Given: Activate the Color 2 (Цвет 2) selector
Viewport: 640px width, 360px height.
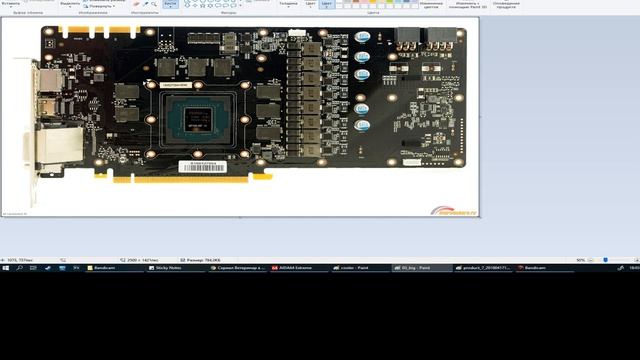Looking at the screenshot, I should point(326,4).
